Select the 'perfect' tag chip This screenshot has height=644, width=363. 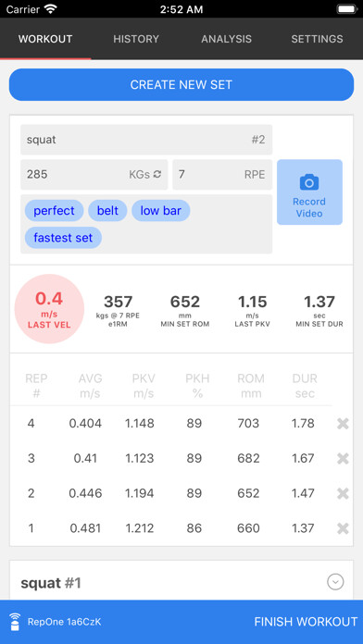(55, 211)
